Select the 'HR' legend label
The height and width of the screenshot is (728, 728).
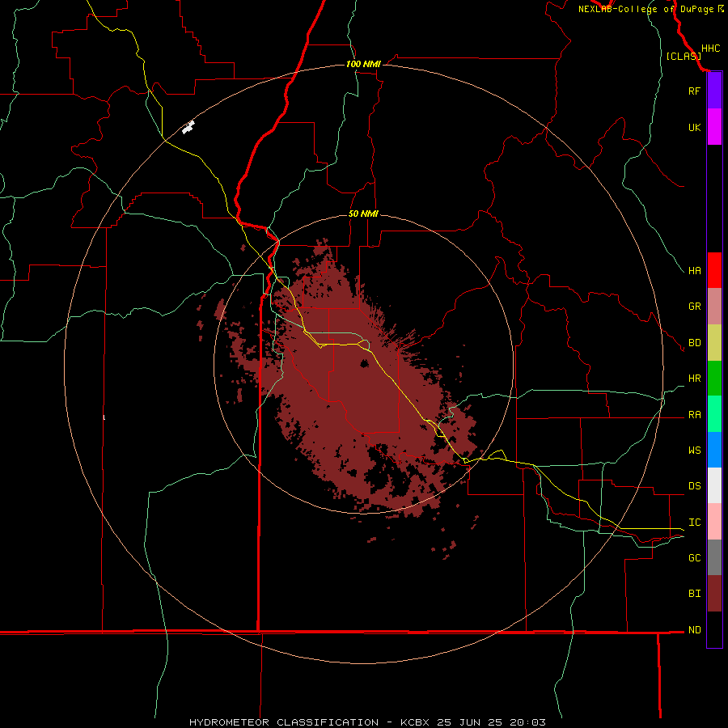(x=694, y=379)
